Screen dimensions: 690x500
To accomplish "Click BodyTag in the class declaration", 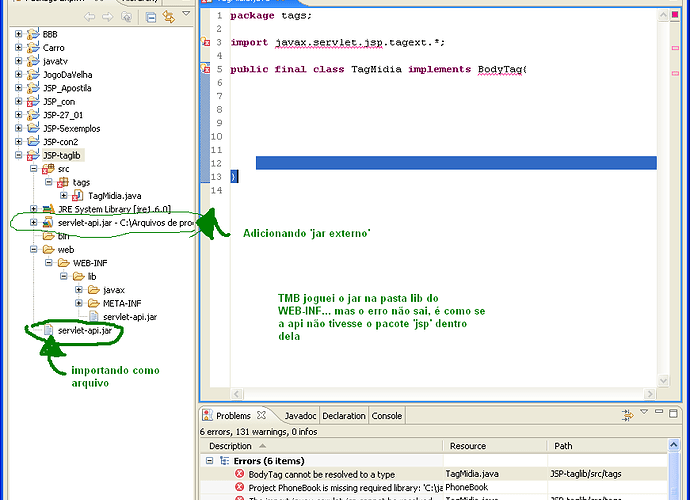I will pyautogui.click(x=500, y=69).
